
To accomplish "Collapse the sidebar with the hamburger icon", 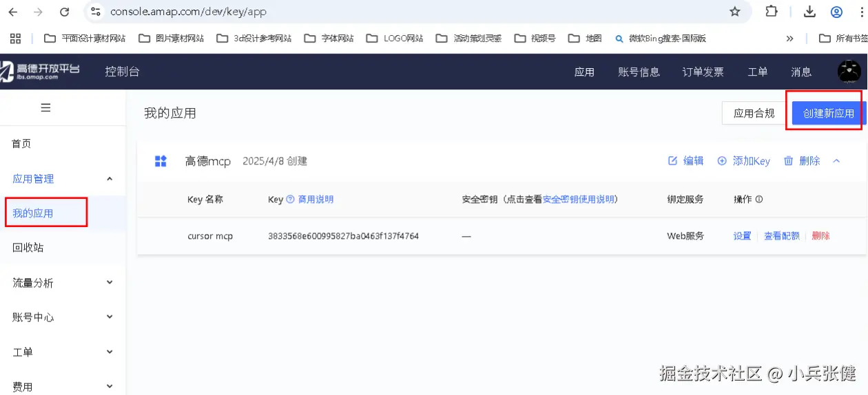I will tap(46, 107).
